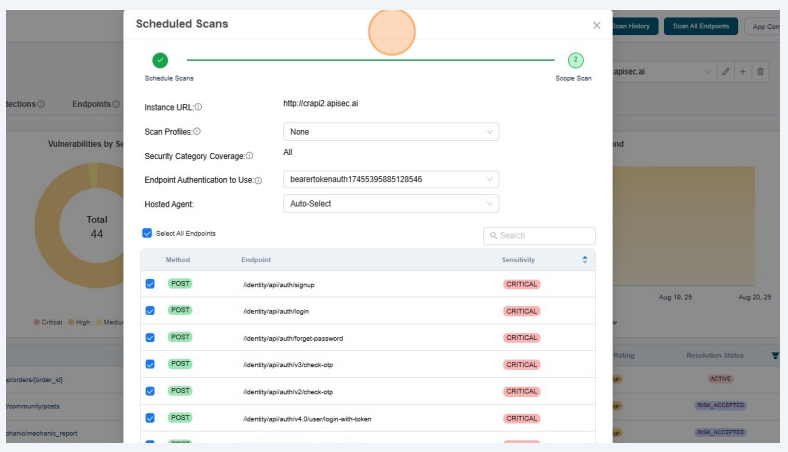Uncheck the /identity/api/auth/signup endpoint
Image resolution: width=788 pixels, height=452 pixels.
150,284
